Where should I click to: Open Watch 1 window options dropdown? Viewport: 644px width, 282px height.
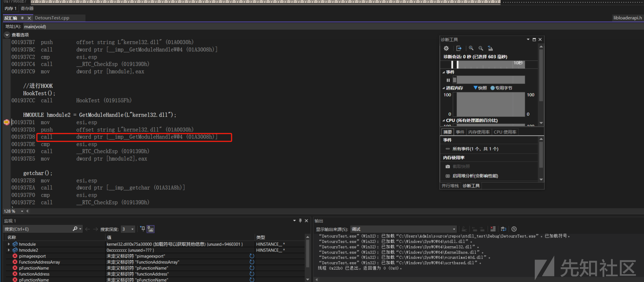pyautogui.click(x=294, y=221)
